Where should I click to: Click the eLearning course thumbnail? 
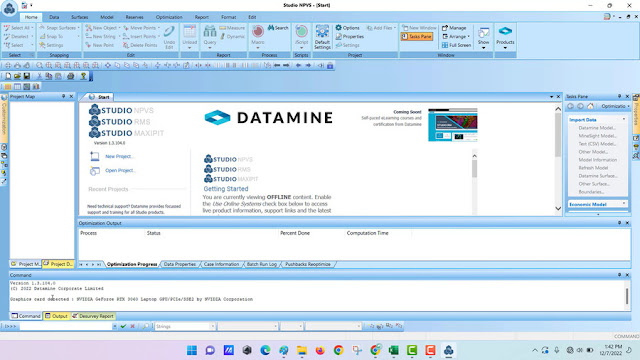[x=452, y=125]
